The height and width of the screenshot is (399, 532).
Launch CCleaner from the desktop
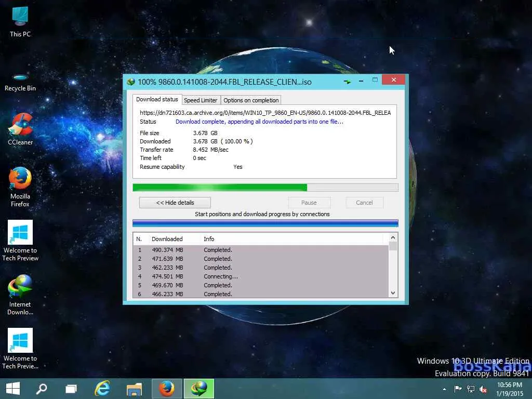click(20, 129)
